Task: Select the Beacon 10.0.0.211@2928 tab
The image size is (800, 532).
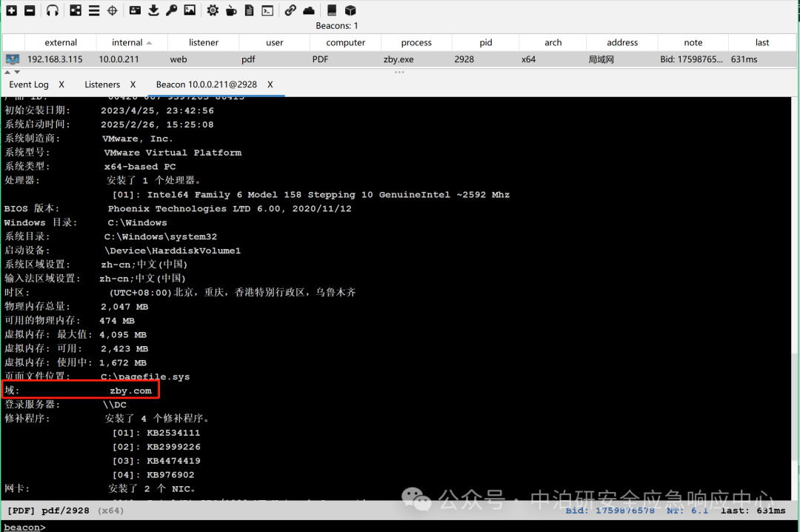Action: tap(207, 84)
